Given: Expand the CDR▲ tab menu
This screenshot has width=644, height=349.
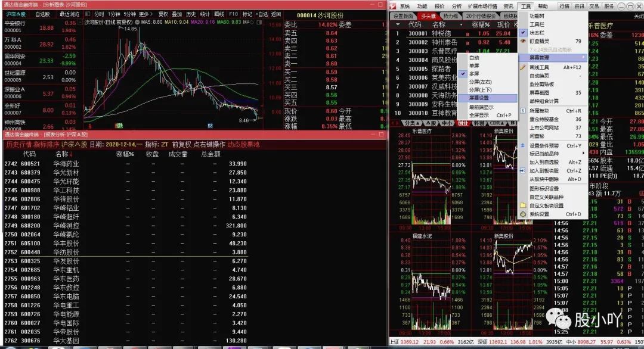Looking at the screenshot, I should (497, 123).
